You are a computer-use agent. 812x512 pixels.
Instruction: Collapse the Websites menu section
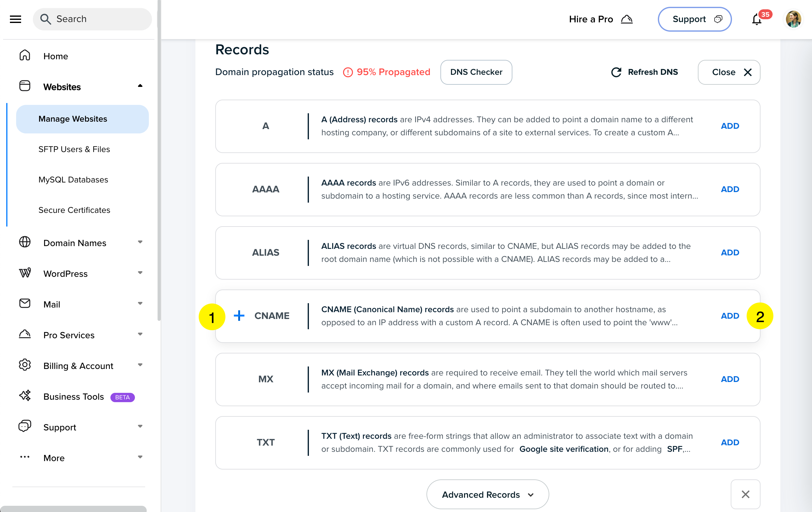[140, 86]
